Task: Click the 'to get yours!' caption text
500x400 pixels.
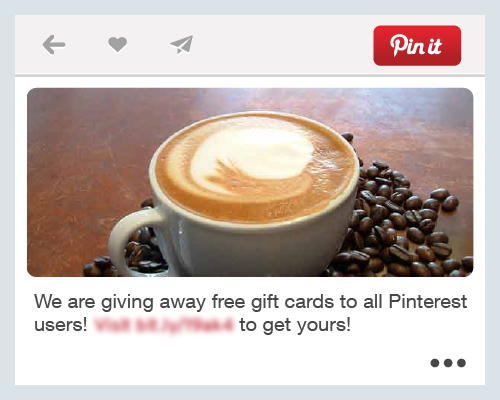Action: [295, 325]
